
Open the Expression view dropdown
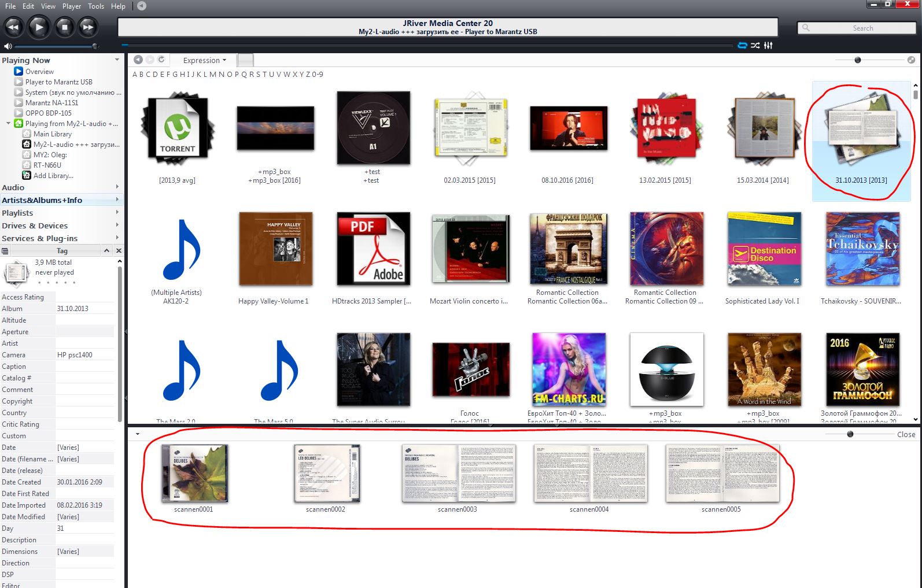coord(204,60)
